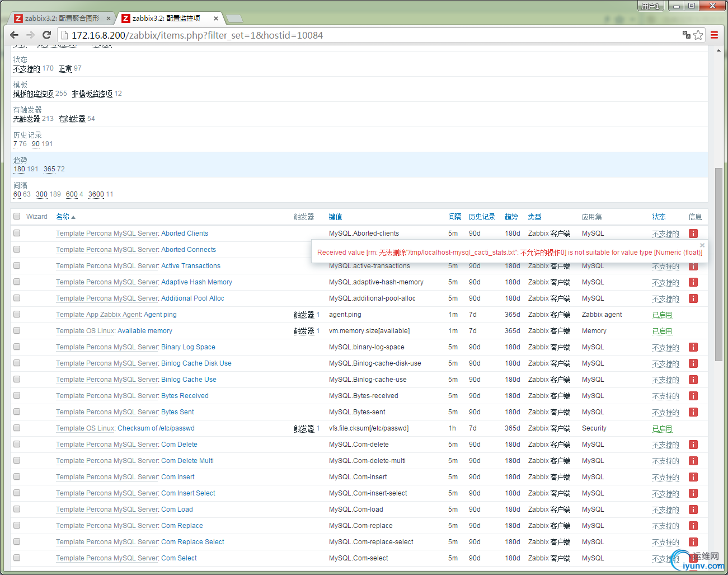
Task: Show error info for Com Replace Select
Action: click(x=693, y=542)
